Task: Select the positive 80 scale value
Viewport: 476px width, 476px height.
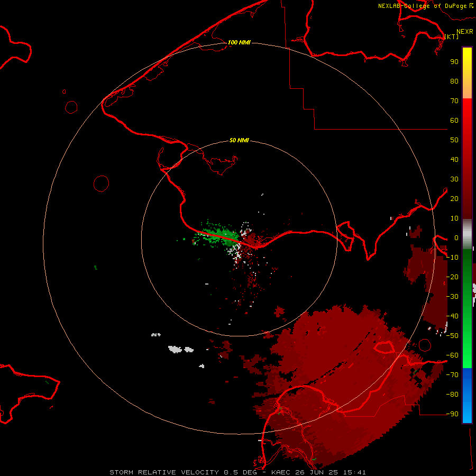Action: tap(454, 81)
